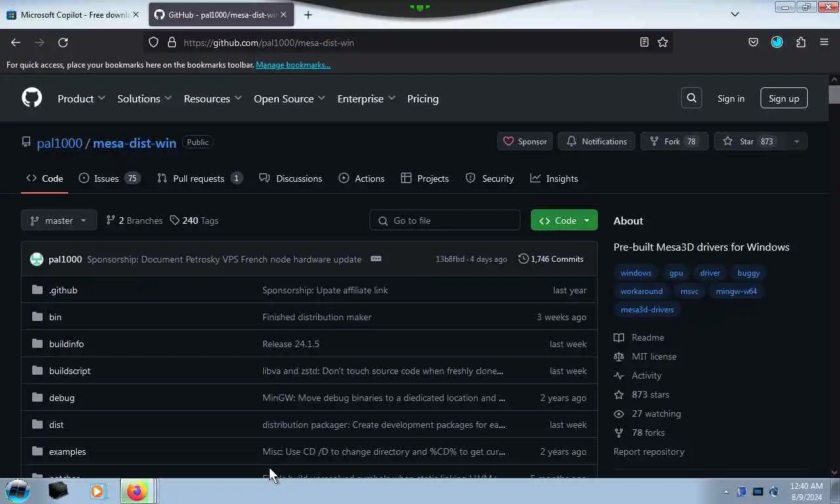Show hidden system tray icons

[726, 492]
